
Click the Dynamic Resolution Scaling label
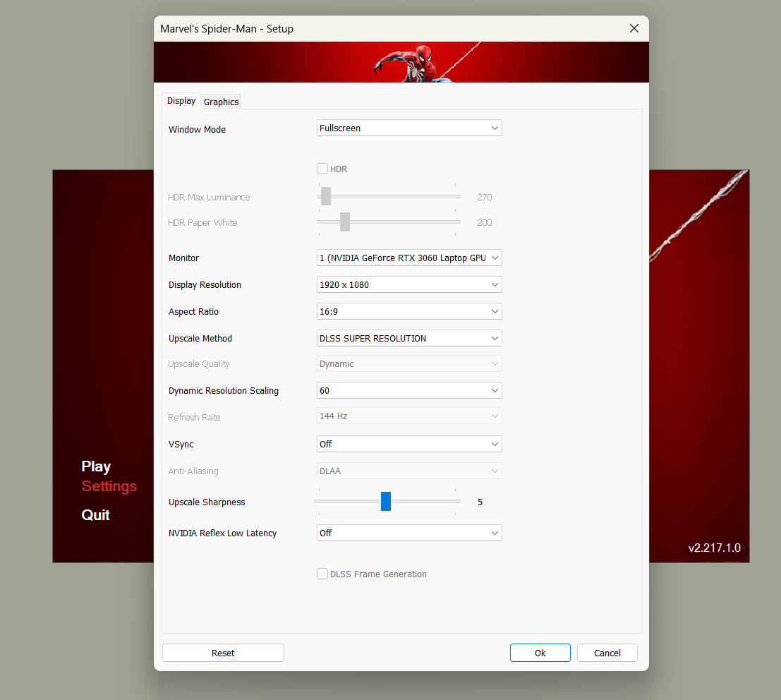(223, 391)
